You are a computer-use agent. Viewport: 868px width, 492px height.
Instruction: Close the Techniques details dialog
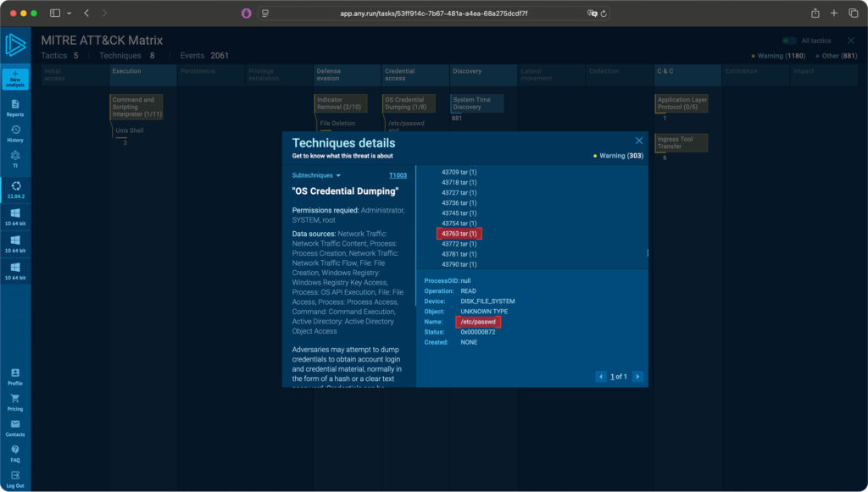point(639,141)
